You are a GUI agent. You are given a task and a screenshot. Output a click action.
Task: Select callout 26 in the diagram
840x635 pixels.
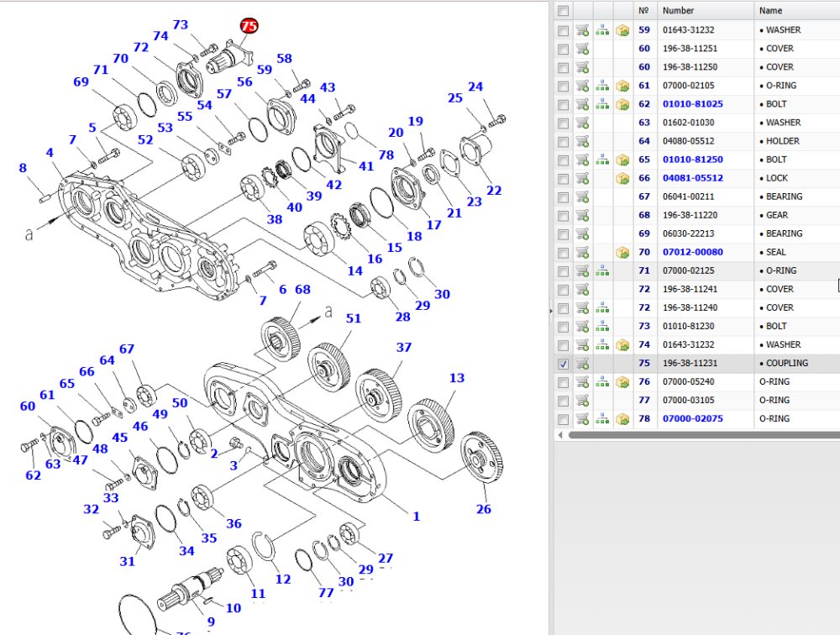point(483,509)
